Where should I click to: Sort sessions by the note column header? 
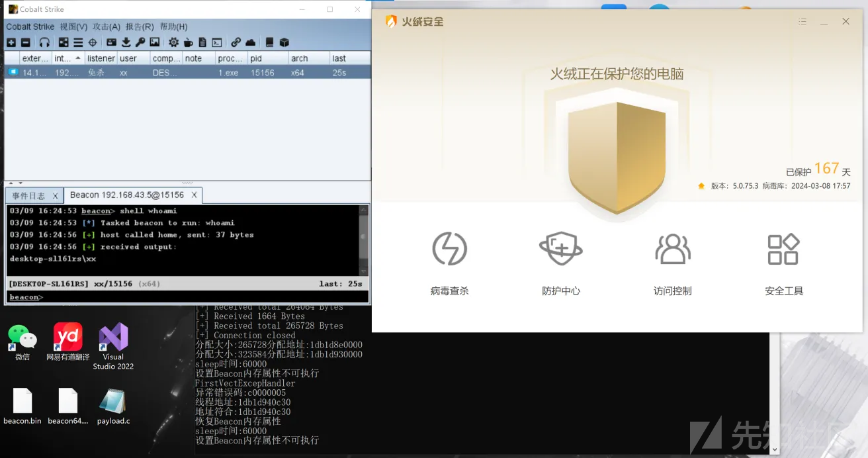pyautogui.click(x=198, y=58)
